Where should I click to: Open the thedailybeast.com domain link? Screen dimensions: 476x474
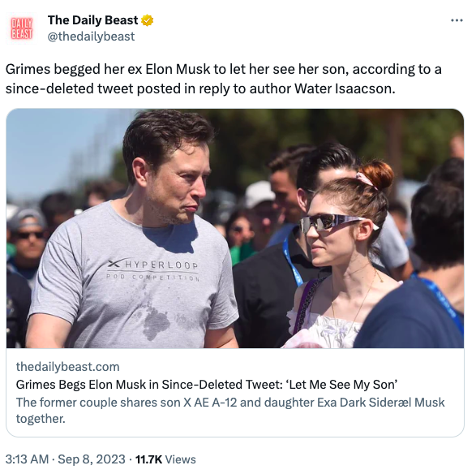pyautogui.click(x=67, y=367)
